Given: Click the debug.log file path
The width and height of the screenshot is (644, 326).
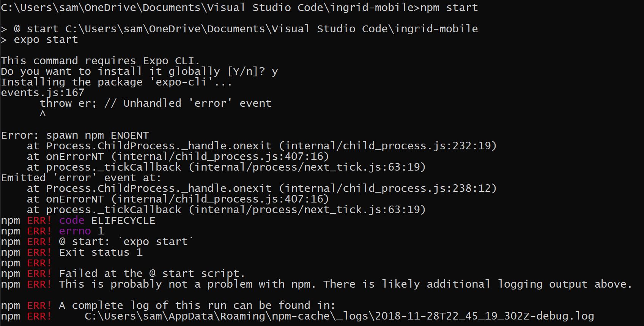Looking at the screenshot, I should [339, 316].
